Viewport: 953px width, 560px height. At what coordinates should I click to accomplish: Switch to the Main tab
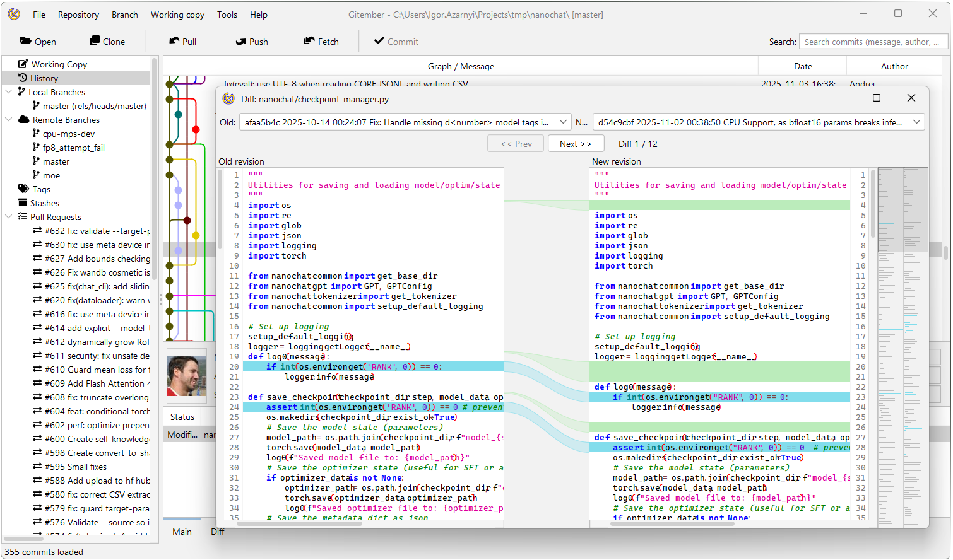181,532
